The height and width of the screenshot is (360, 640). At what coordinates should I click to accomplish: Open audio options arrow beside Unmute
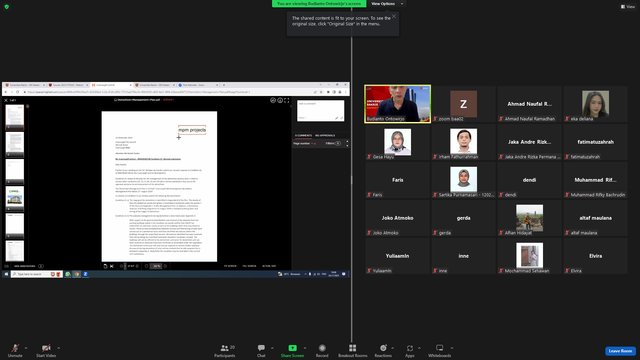pos(26,348)
